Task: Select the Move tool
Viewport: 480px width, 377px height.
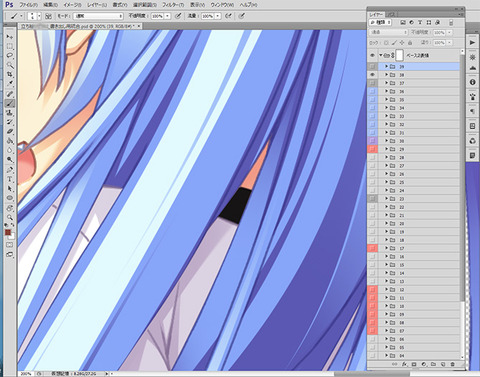Action: [10, 37]
